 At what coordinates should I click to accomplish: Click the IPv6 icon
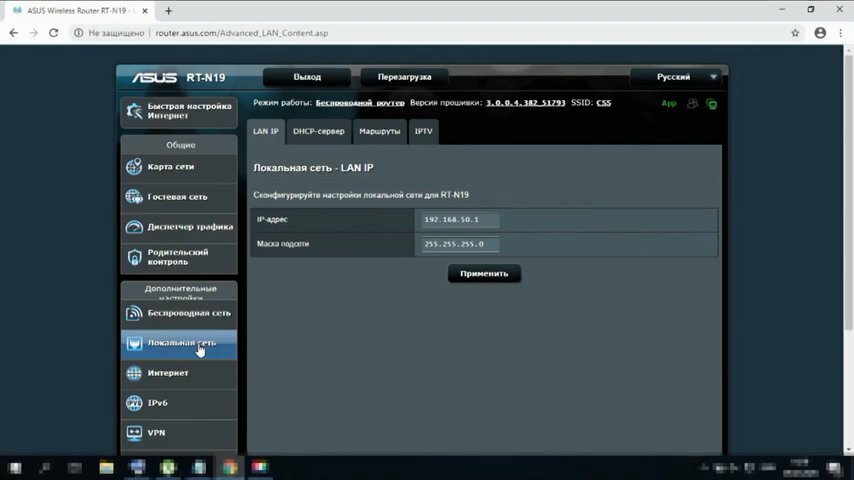[x=134, y=403]
